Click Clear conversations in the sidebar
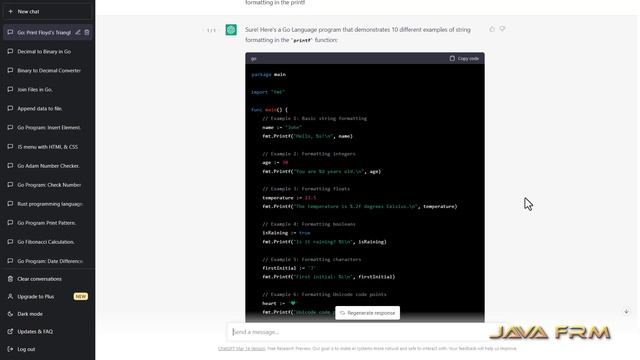Screen dimensions: 640x360 click(x=47, y=279)
